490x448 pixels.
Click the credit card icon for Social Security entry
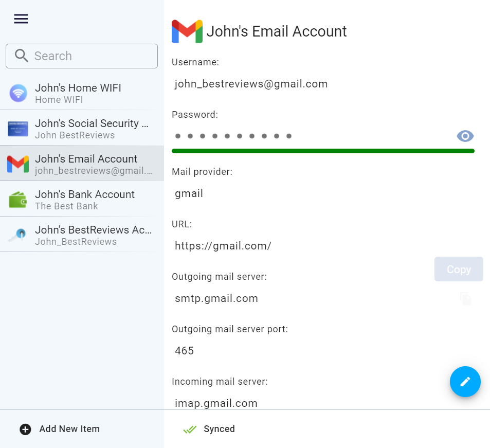[x=18, y=128]
